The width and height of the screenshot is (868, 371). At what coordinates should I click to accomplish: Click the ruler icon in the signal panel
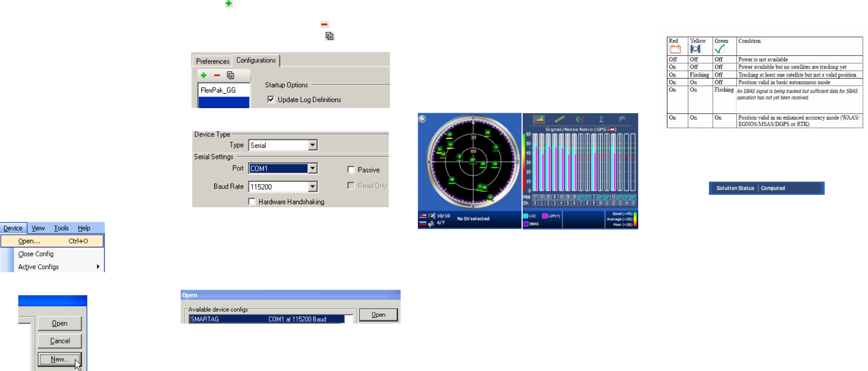pos(559,119)
